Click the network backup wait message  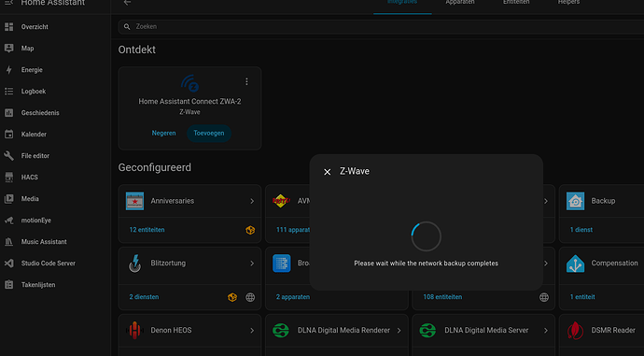tap(427, 263)
